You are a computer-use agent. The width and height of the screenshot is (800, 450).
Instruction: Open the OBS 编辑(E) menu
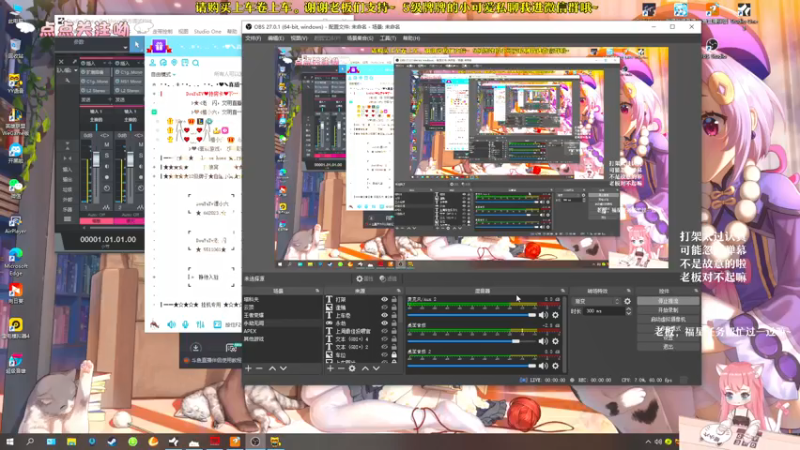[x=276, y=38]
